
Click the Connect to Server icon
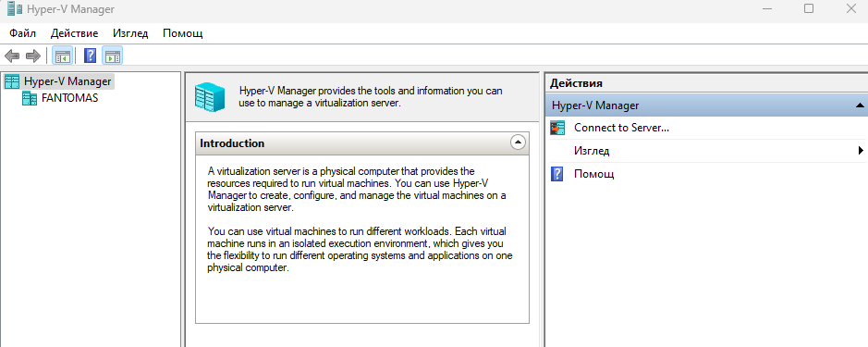tap(557, 128)
